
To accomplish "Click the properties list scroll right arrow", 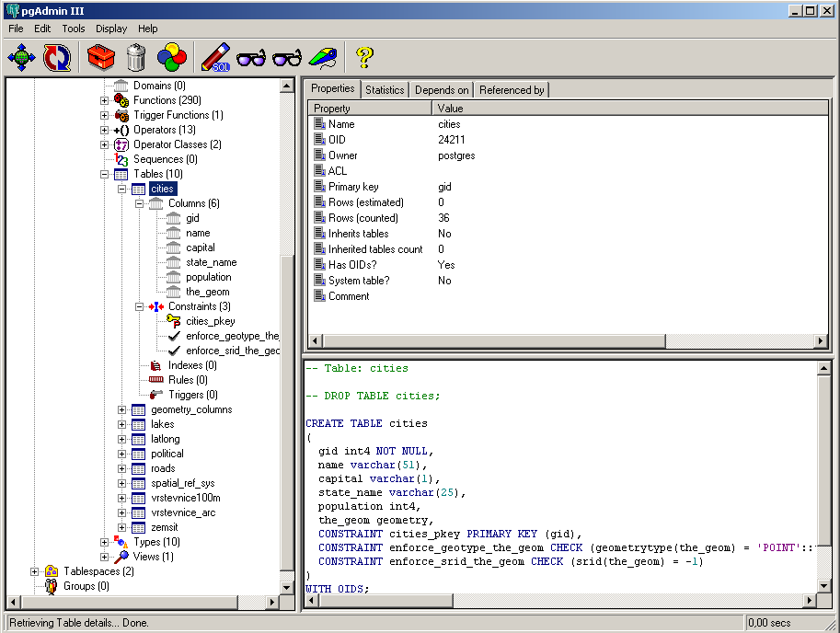I will point(820,340).
